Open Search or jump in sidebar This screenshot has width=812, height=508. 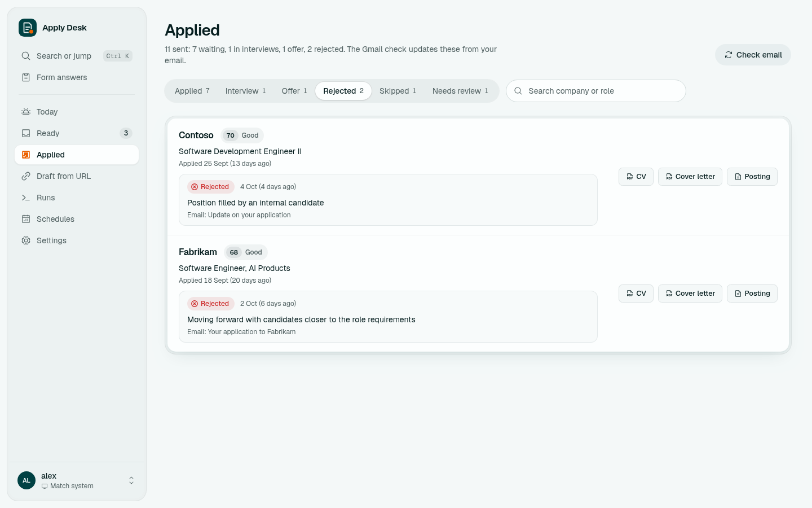point(77,56)
